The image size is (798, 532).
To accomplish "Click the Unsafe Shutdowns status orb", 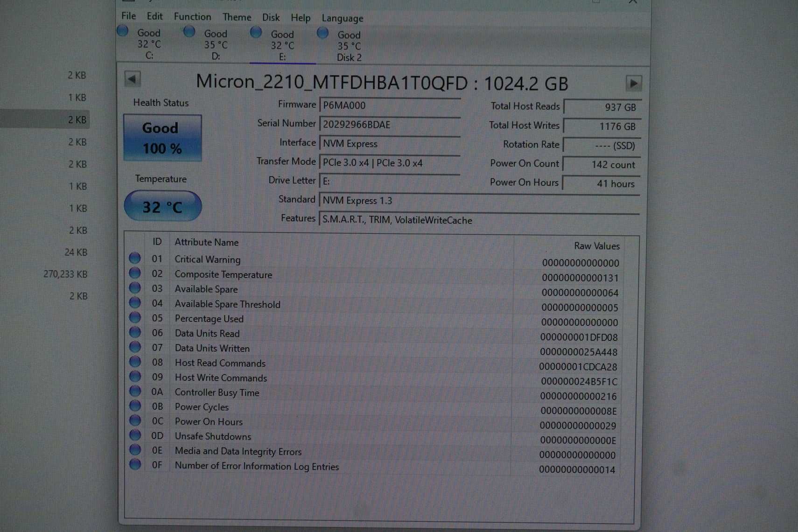I will coord(135,435).
